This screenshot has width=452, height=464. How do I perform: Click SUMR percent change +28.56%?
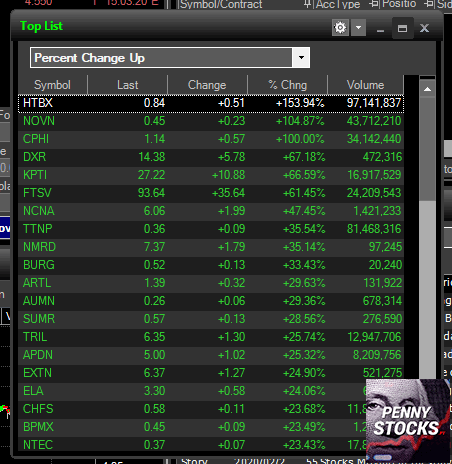(304, 319)
